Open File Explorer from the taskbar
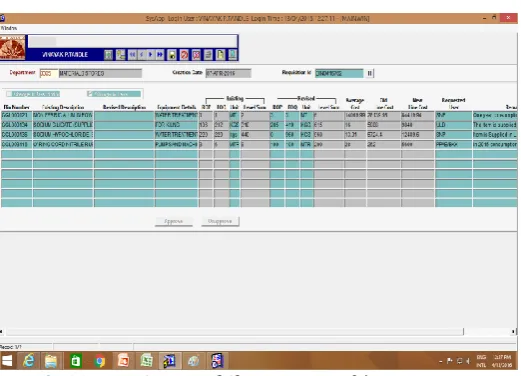 tap(51, 361)
